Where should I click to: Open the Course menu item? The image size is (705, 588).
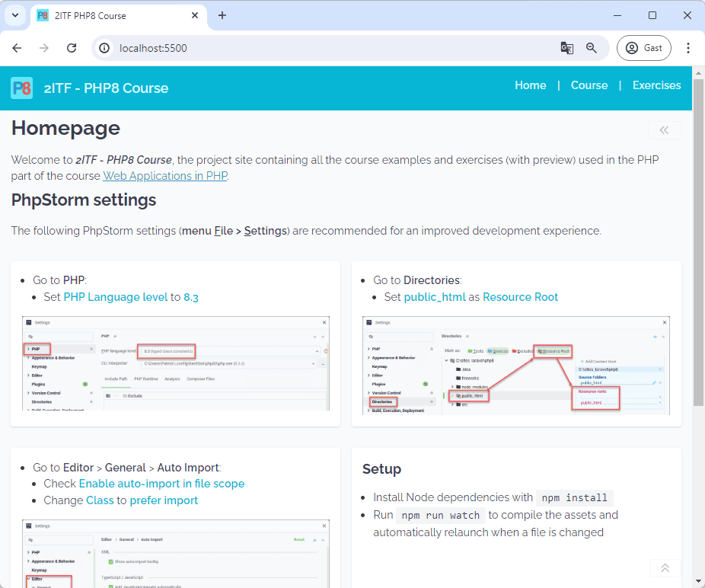pyautogui.click(x=589, y=85)
